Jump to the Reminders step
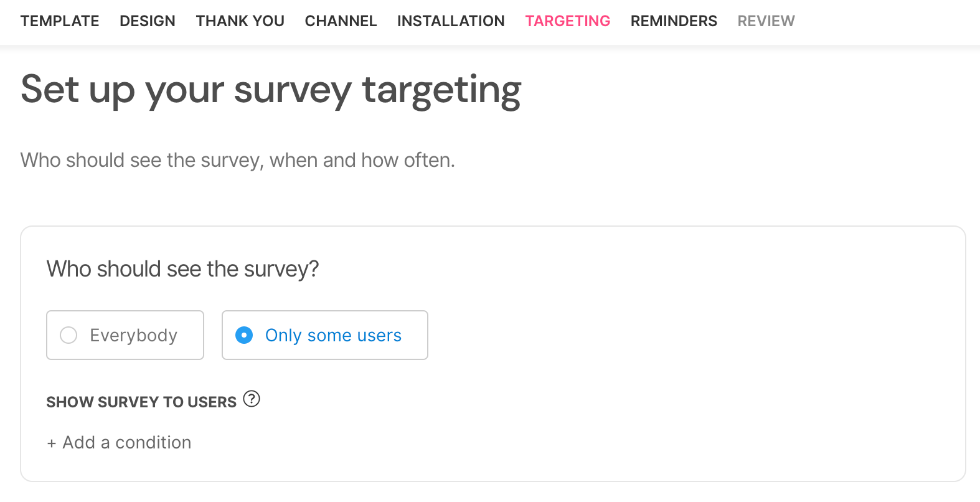 click(674, 21)
